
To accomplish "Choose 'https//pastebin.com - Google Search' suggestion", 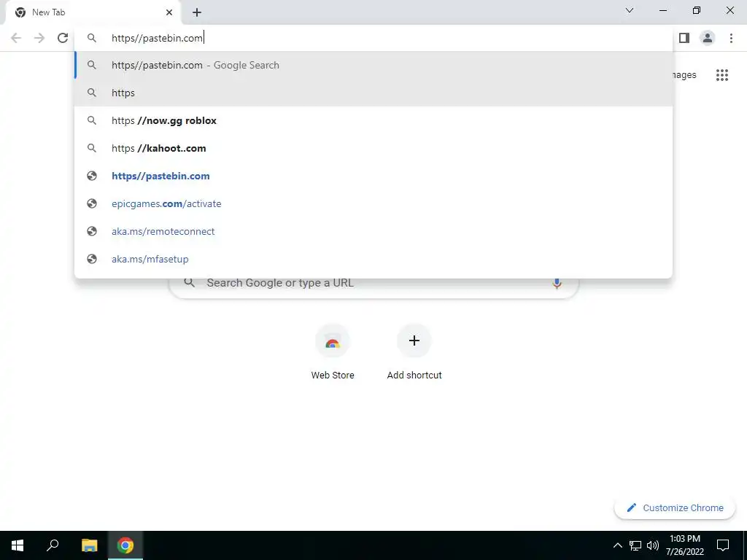I will (373, 65).
